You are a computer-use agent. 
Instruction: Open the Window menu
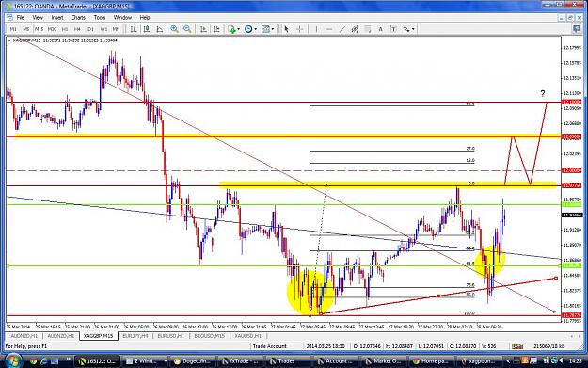point(122,18)
